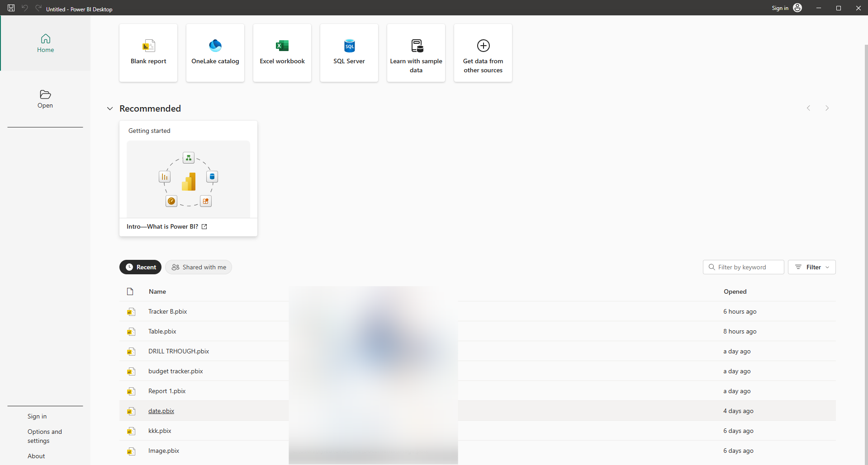Click the external link icon beside Intro
Screen dimensions: 868x465
point(204,227)
